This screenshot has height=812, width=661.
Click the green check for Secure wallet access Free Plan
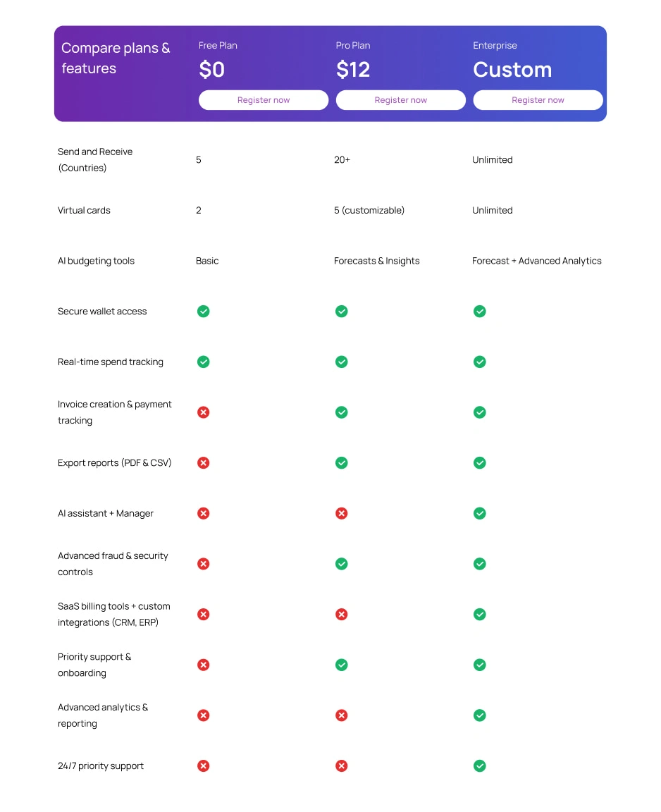coord(203,311)
